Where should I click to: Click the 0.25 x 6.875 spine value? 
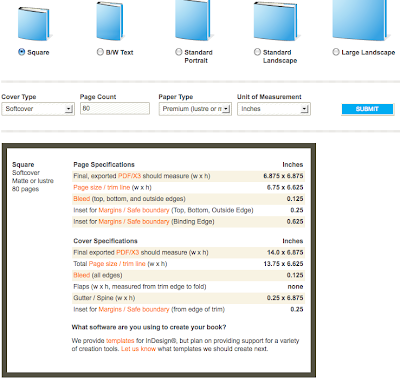(x=285, y=298)
